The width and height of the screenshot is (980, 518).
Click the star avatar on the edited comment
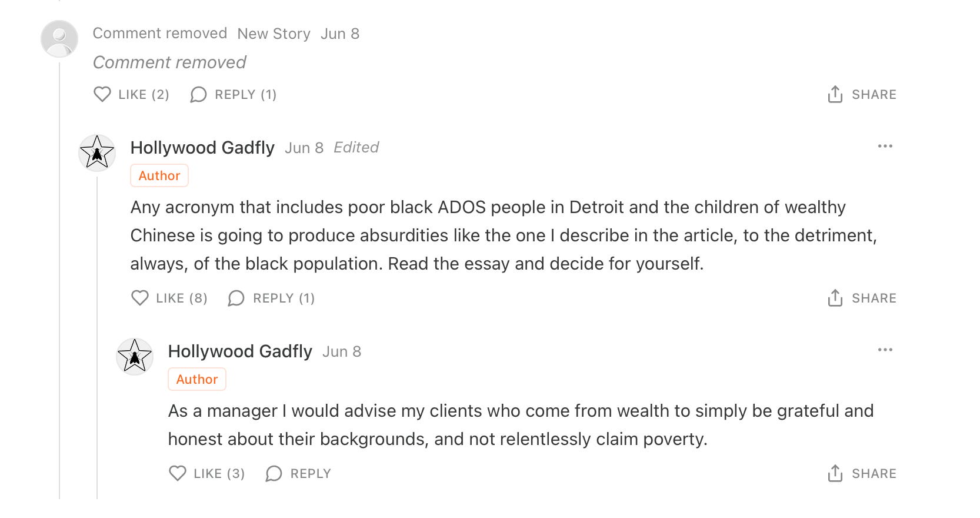click(x=97, y=153)
